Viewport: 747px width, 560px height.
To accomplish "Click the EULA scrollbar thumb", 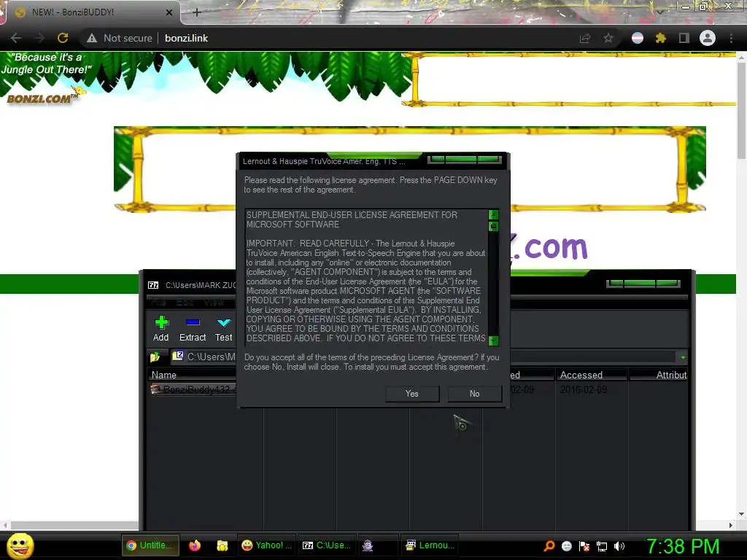I will pyautogui.click(x=494, y=226).
